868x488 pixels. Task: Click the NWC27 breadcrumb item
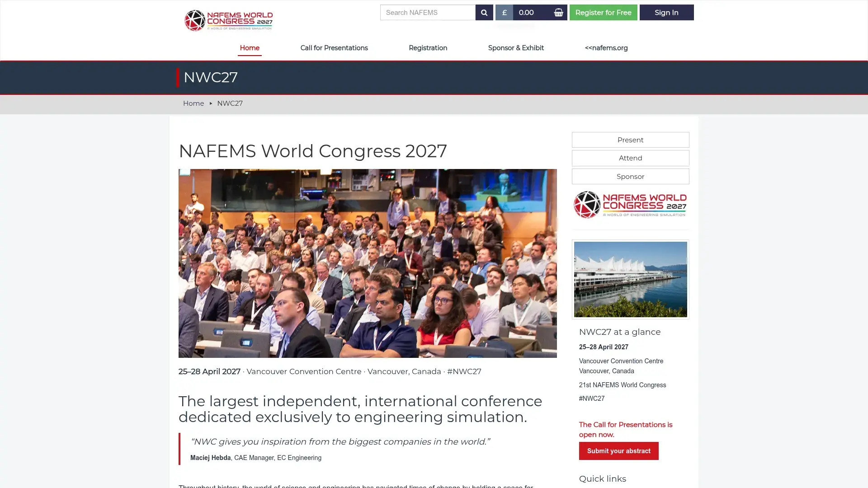[x=230, y=103]
